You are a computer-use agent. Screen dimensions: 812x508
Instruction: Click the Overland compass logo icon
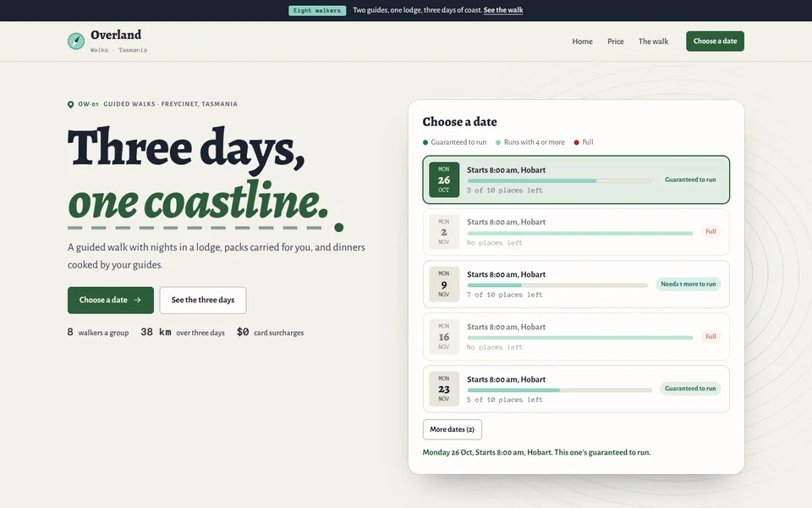76,41
